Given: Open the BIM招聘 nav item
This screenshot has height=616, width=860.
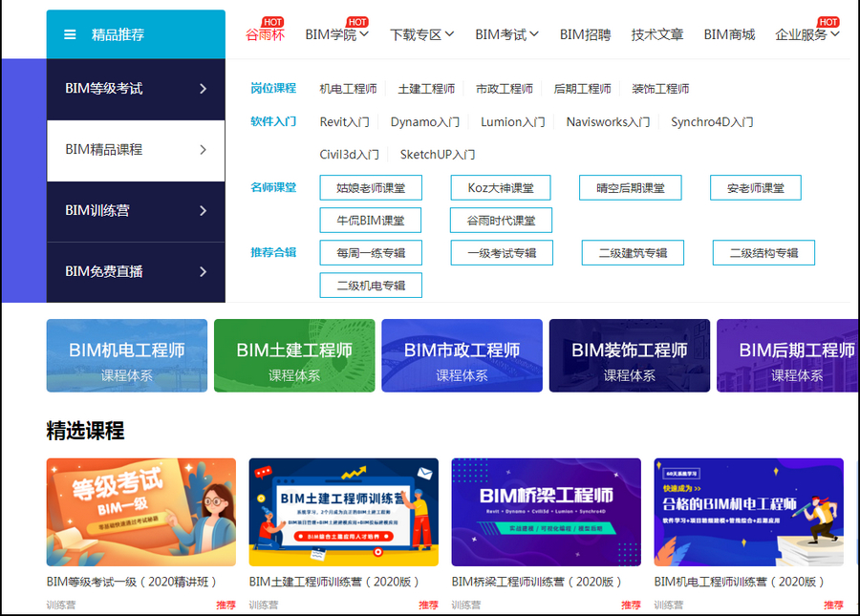Looking at the screenshot, I should [x=585, y=34].
